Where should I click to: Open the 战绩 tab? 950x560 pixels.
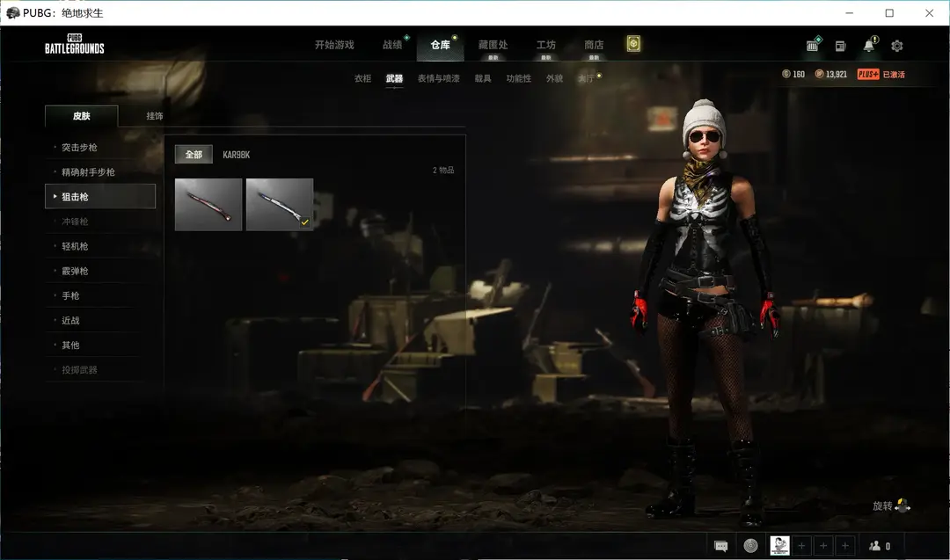392,45
